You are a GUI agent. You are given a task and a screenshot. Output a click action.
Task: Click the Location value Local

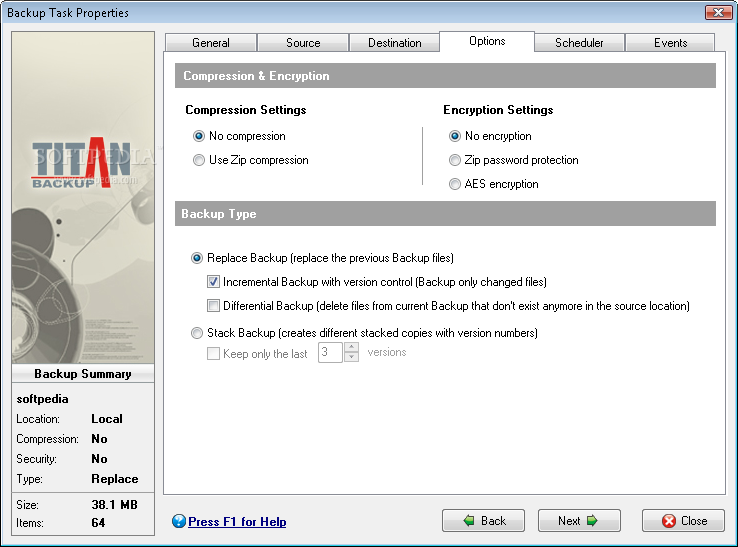click(107, 419)
